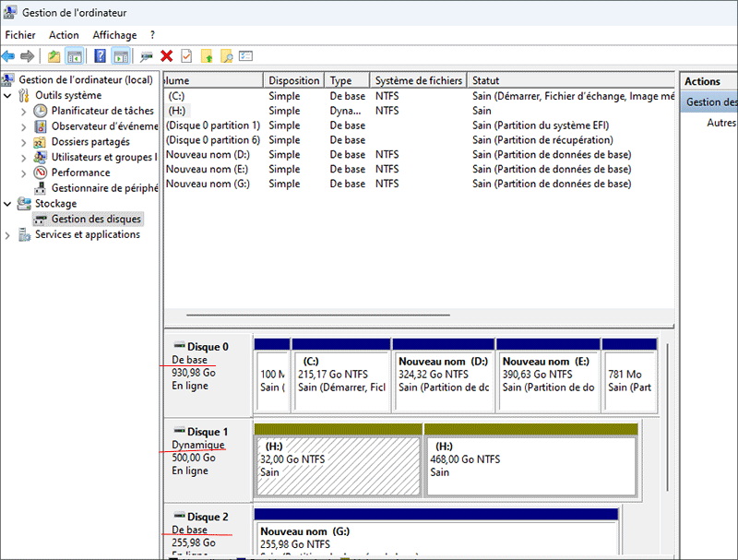Collapse the Outils système tree branch
The width and height of the screenshot is (738, 560).
click(7, 94)
